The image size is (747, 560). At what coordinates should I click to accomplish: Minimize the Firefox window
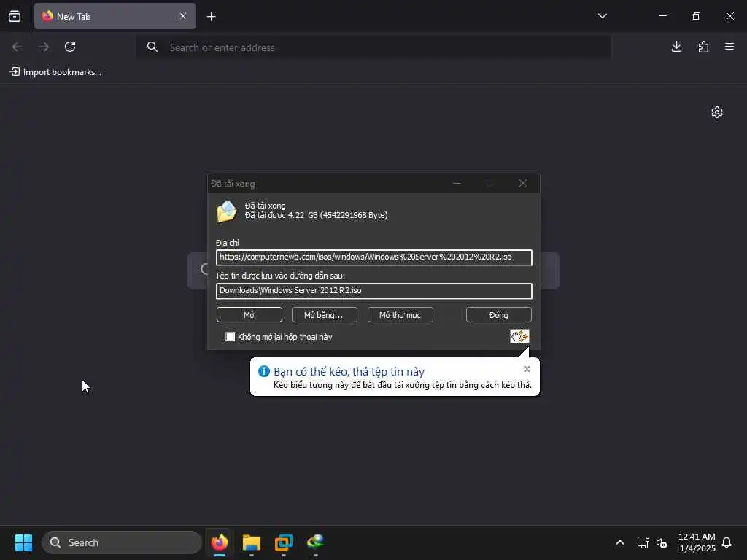click(x=662, y=16)
